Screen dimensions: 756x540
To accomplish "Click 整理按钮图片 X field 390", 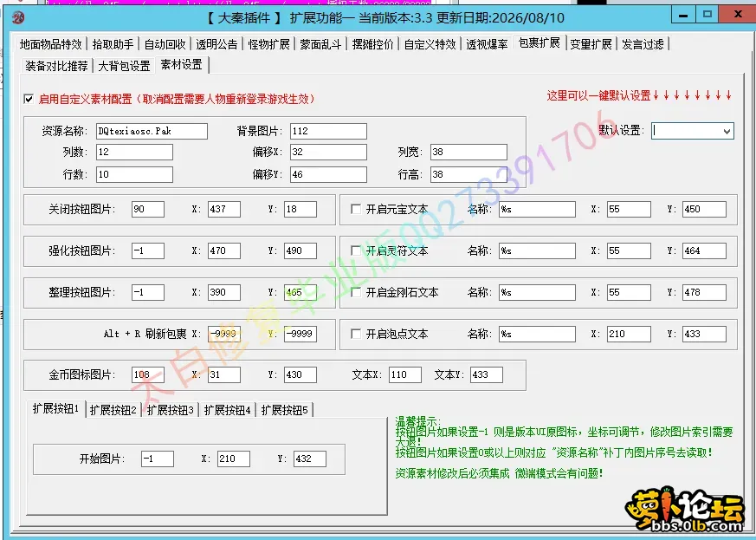I will pos(224,292).
